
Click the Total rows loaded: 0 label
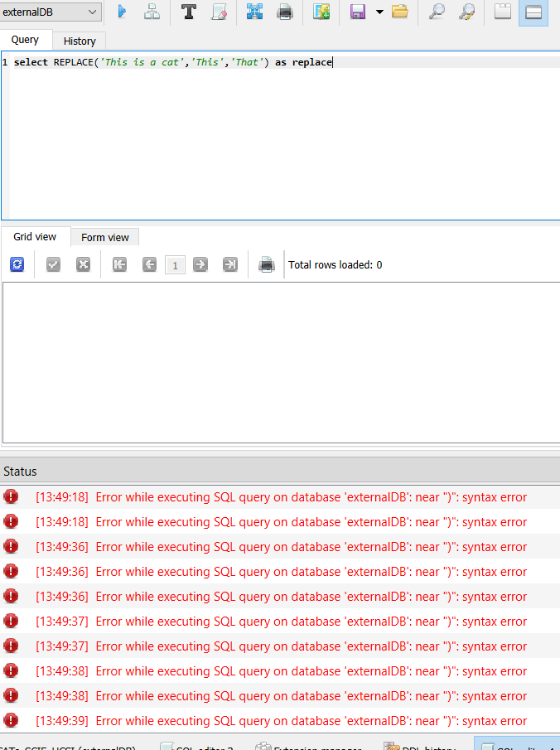tap(336, 265)
